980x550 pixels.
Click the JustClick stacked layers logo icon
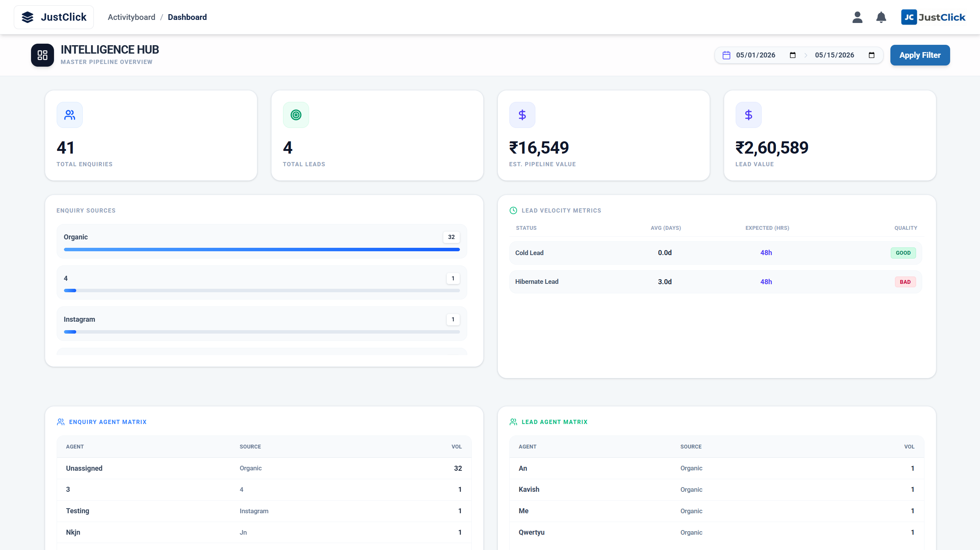[x=28, y=17]
